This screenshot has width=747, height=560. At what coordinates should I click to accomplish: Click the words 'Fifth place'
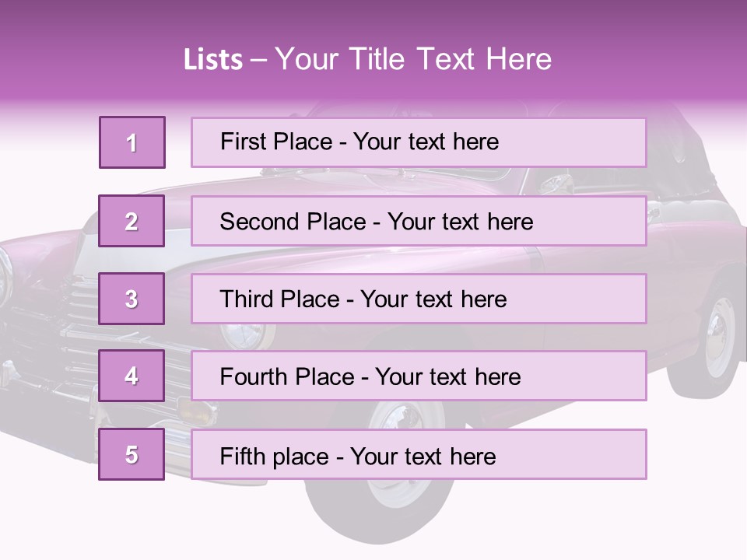(x=275, y=457)
